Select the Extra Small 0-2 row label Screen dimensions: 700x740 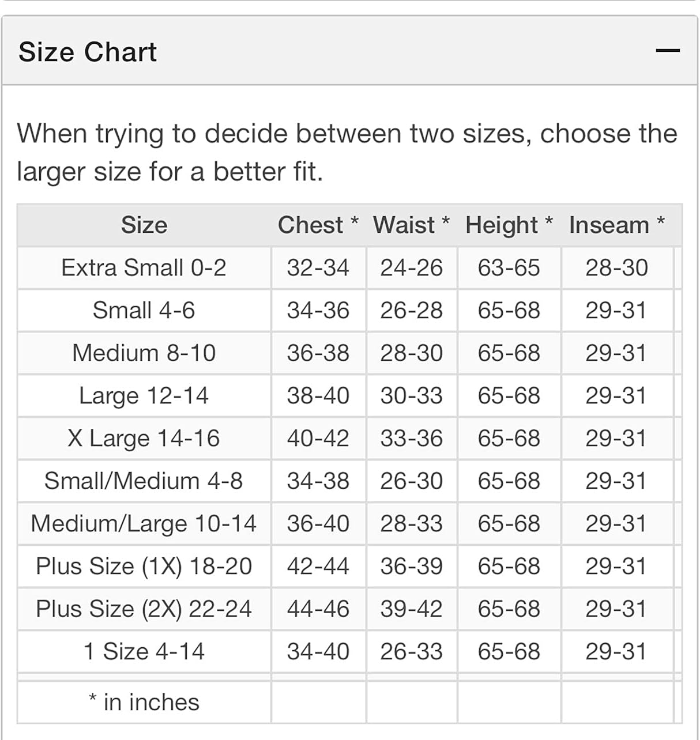[144, 268]
